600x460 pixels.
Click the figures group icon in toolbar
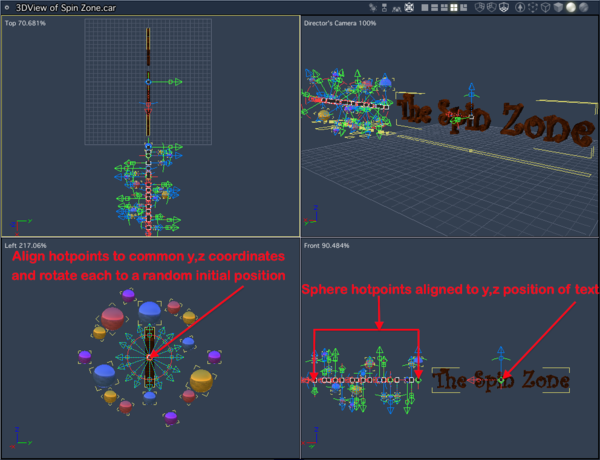(396, 9)
